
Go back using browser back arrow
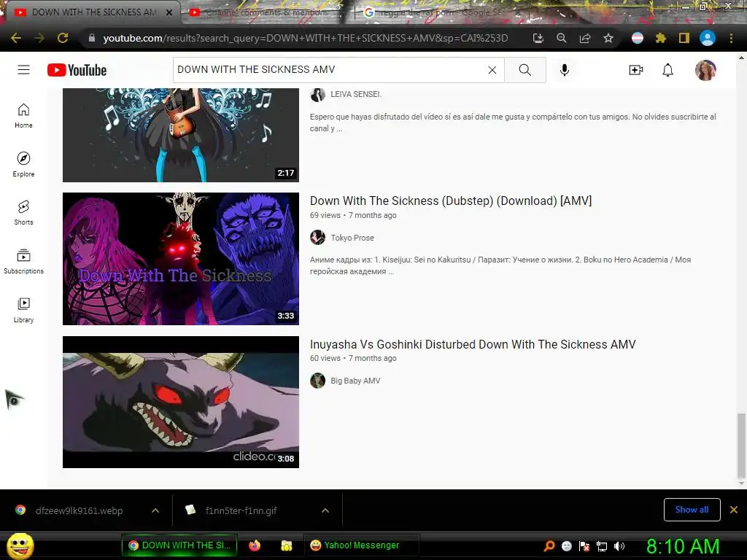[16, 38]
